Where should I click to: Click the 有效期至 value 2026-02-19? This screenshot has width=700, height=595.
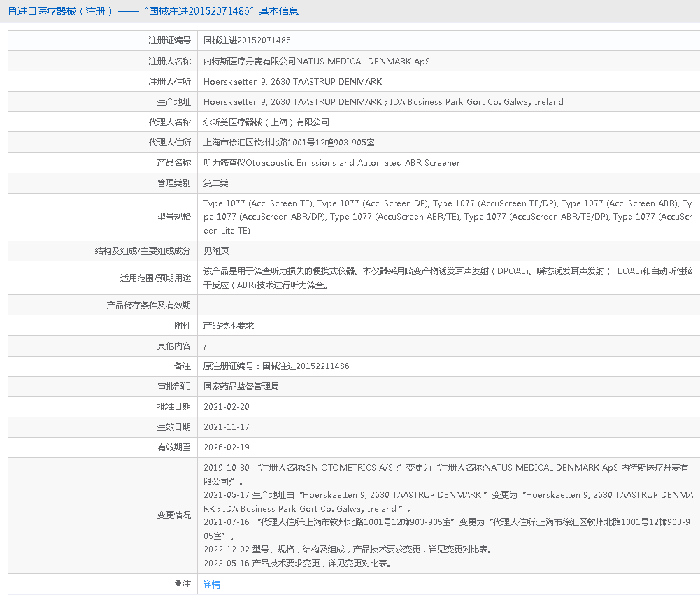point(226,447)
